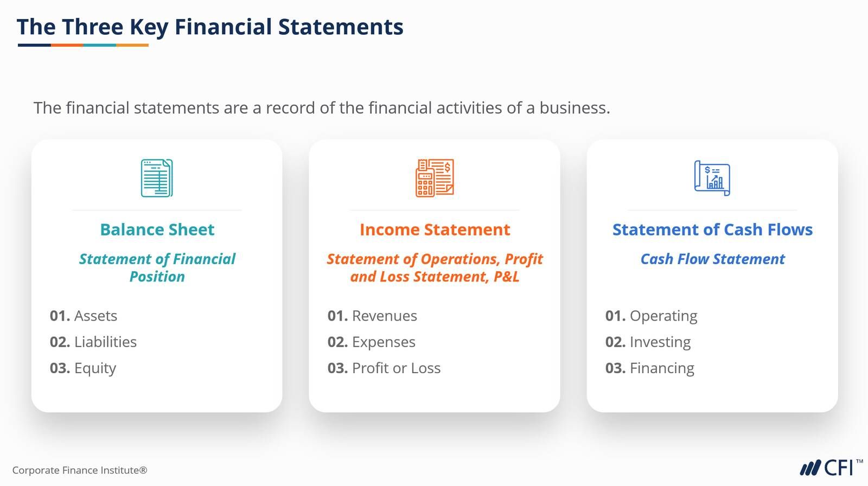
Task: Click the Cash Flow Statement subtitle
Action: pyautogui.click(x=712, y=259)
